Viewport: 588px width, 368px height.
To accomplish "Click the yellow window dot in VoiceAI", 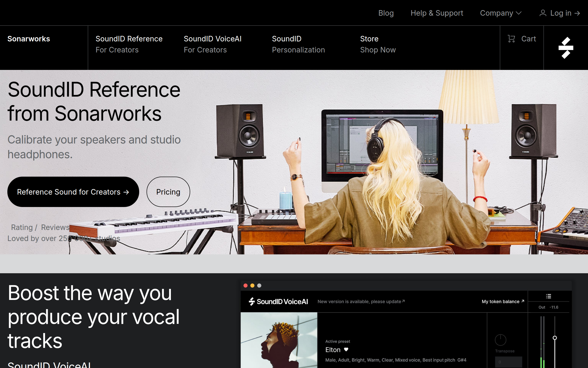I will 252,285.
